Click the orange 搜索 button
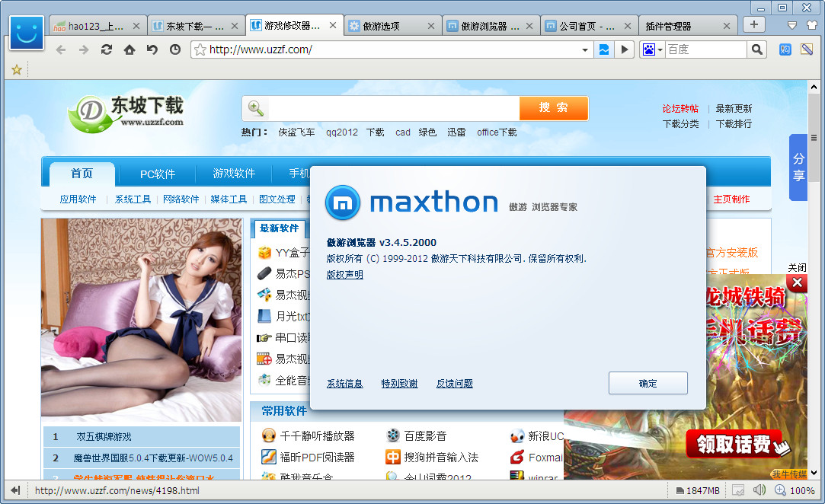Screen dimensions: 825x504 [553, 108]
